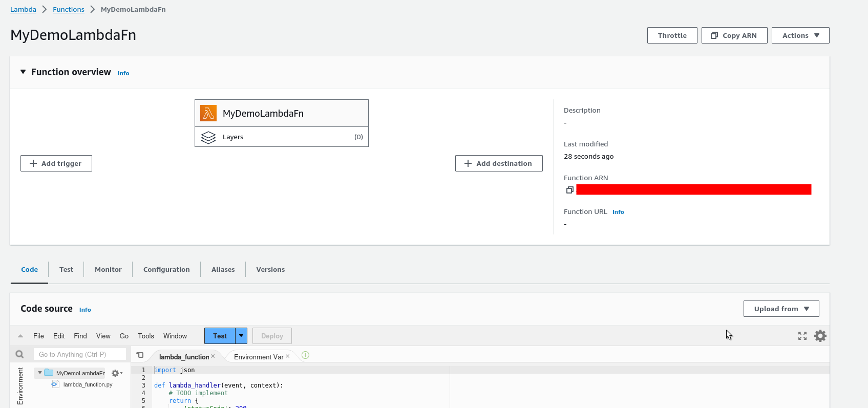The width and height of the screenshot is (868, 408).
Task: Select the lambda_function editor tab
Action: pos(184,357)
